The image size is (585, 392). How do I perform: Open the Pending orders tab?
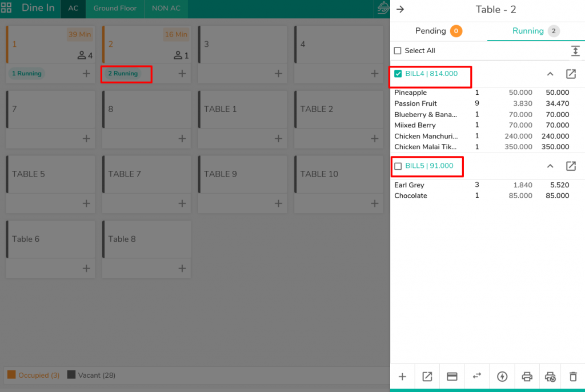pyautogui.click(x=439, y=31)
